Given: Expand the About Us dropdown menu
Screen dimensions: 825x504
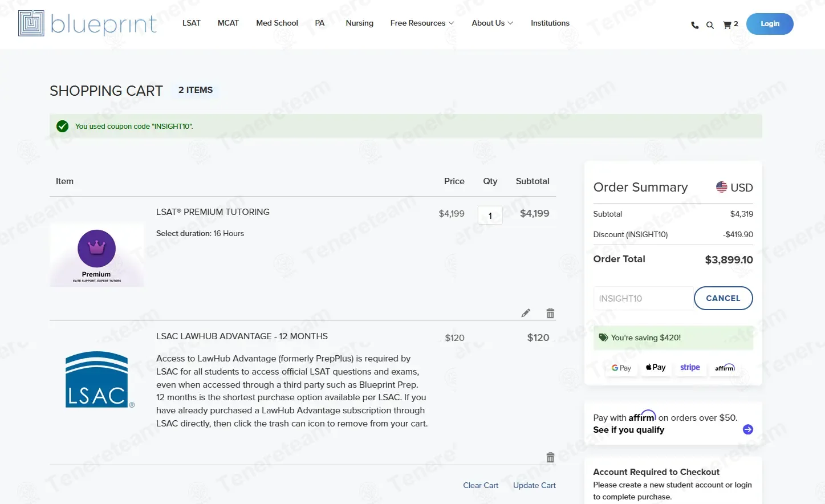Looking at the screenshot, I should pyautogui.click(x=492, y=23).
